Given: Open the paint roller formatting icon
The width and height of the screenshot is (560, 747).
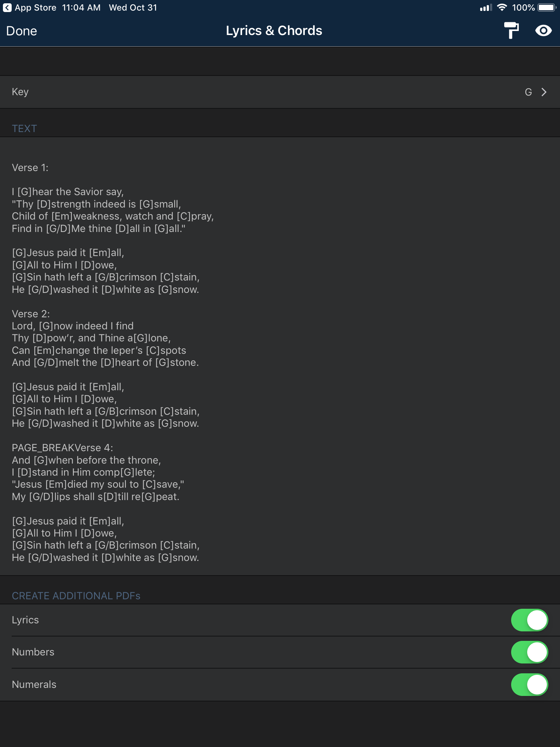Looking at the screenshot, I should click(511, 30).
